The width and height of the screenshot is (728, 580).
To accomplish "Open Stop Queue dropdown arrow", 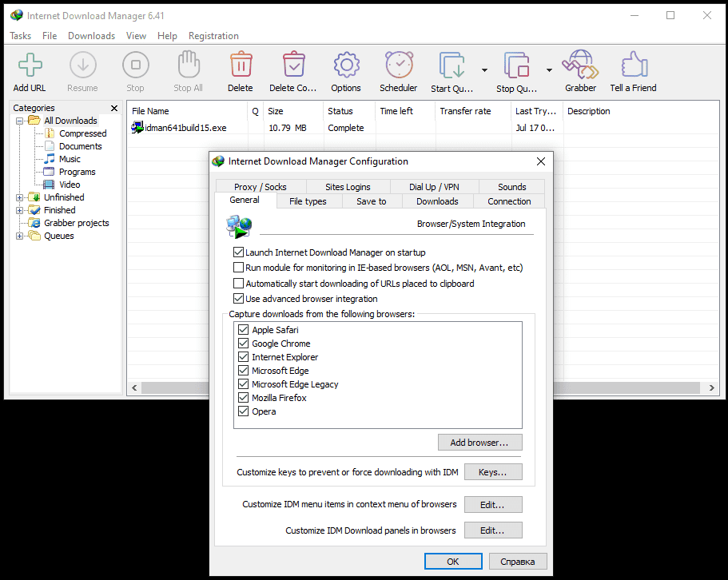I will [x=549, y=70].
